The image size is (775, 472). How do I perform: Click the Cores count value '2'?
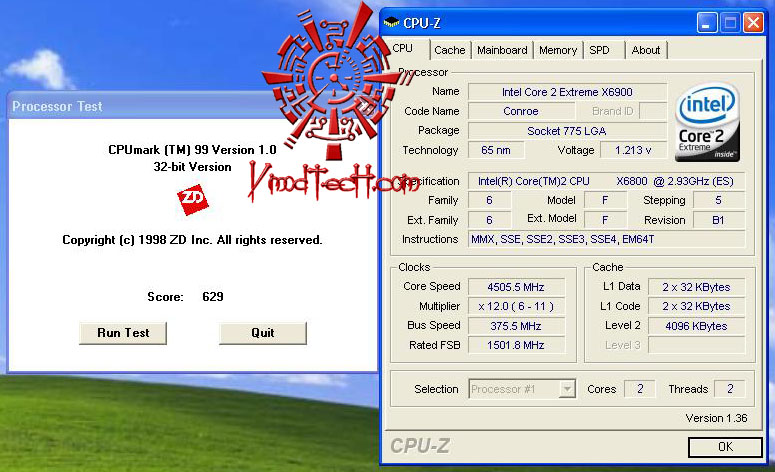point(640,389)
